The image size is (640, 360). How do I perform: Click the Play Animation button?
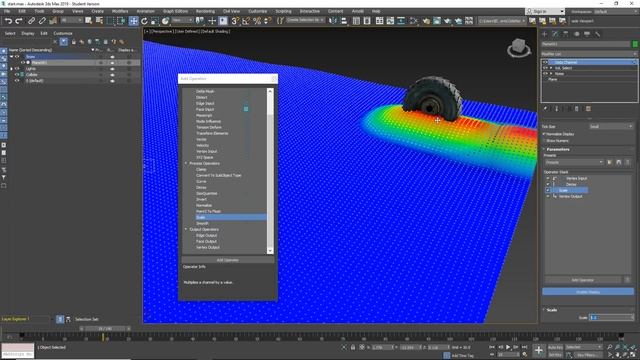coord(508,347)
